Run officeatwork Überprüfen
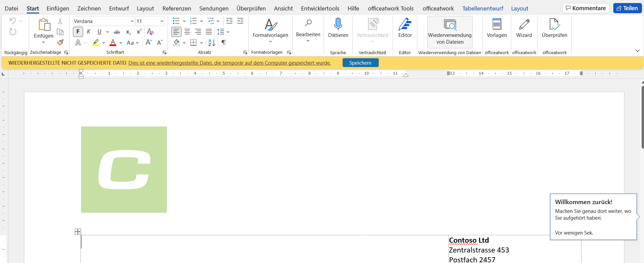Viewport: 644px width, 263px height. 554,28
